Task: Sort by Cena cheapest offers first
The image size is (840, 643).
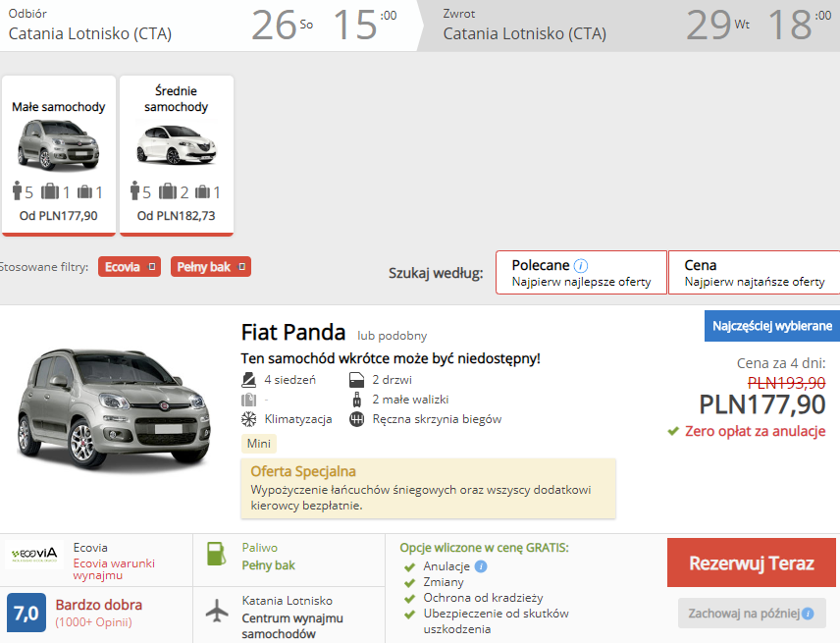Action: [x=755, y=272]
